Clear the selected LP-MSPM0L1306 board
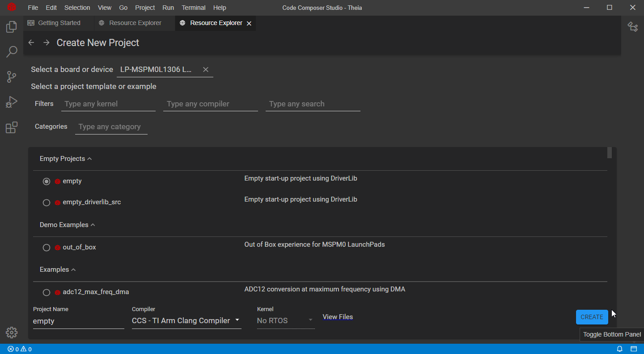 pos(206,69)
